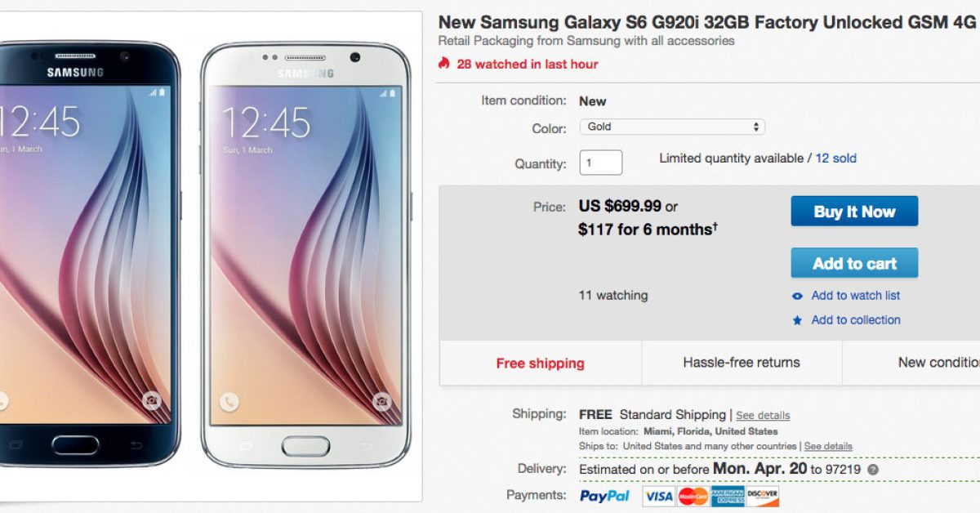Click Add to watch list link

[856, 296]
